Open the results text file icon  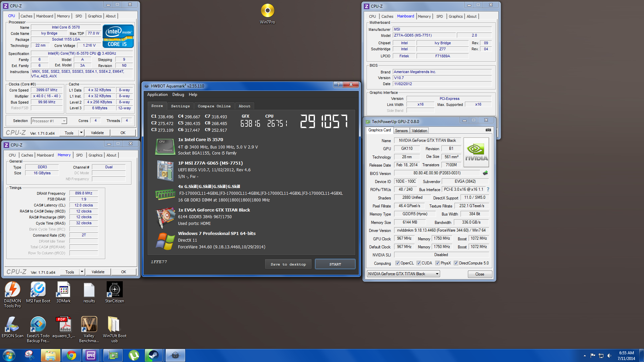coord(89,292)
